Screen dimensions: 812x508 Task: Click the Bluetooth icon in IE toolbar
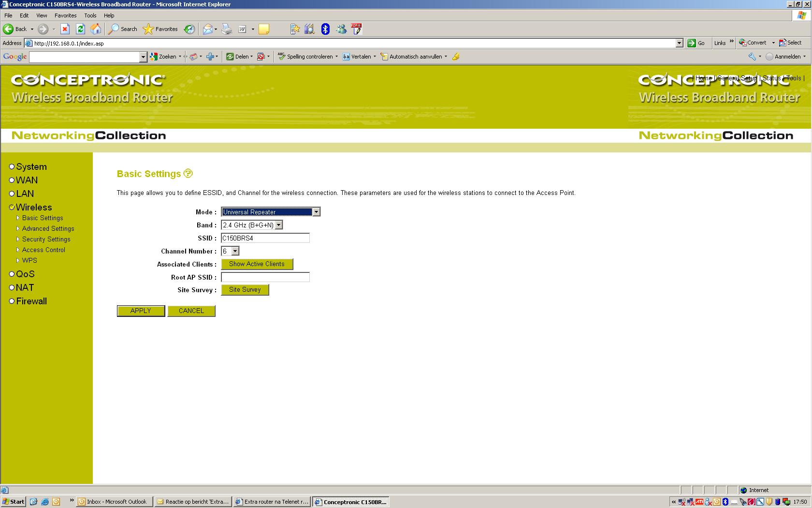[325, 29]
